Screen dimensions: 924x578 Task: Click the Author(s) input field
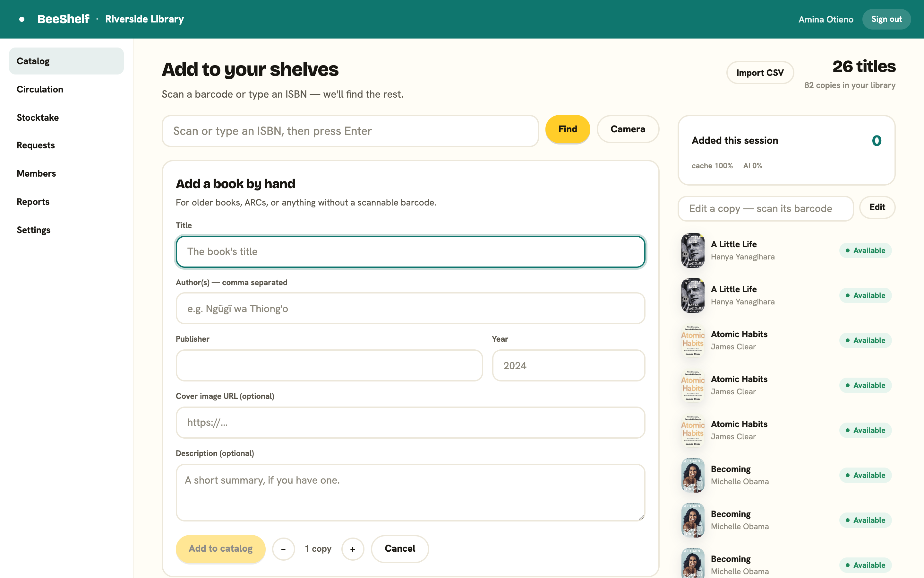coord(410,309)
